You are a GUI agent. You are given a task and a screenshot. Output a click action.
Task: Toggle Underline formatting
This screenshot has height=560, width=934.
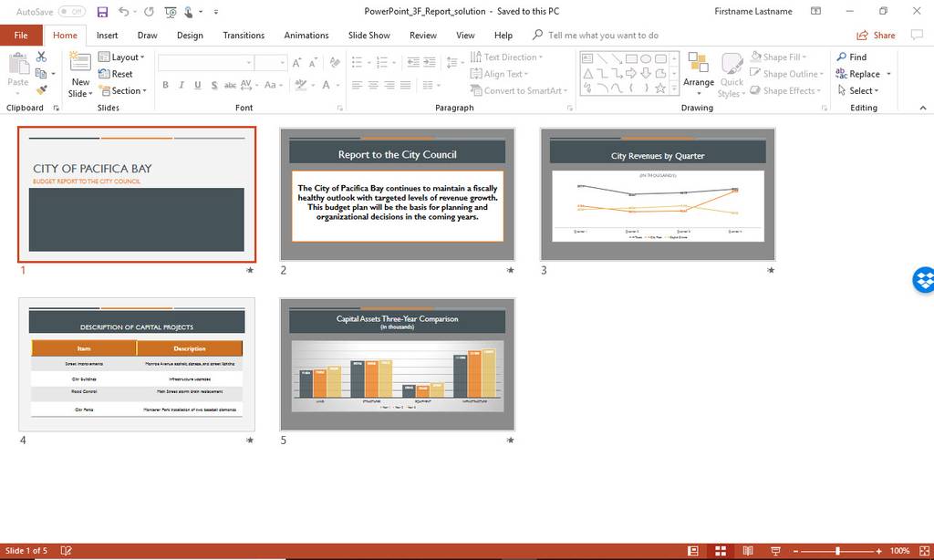click(x=198, y=85)
